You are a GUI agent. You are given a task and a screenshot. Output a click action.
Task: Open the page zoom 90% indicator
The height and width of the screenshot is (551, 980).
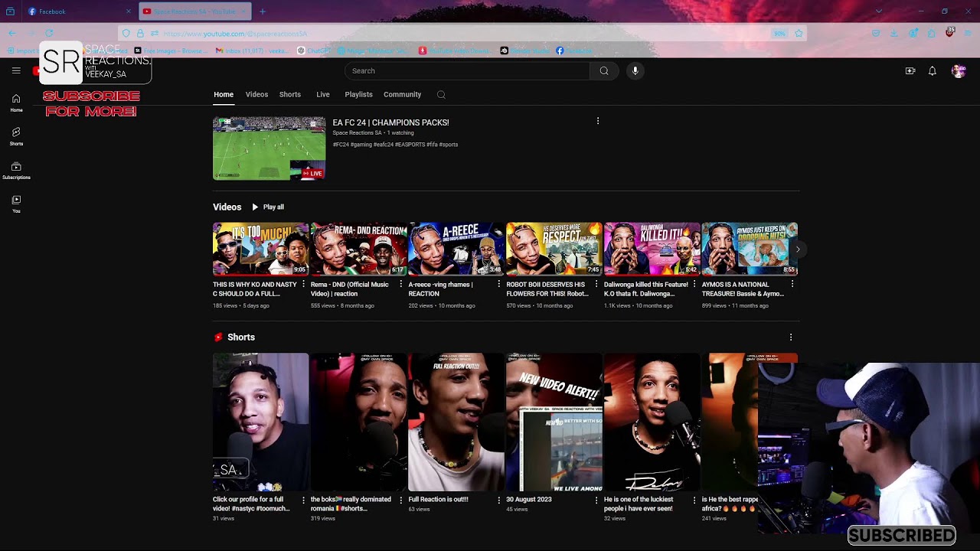point(779,34)
